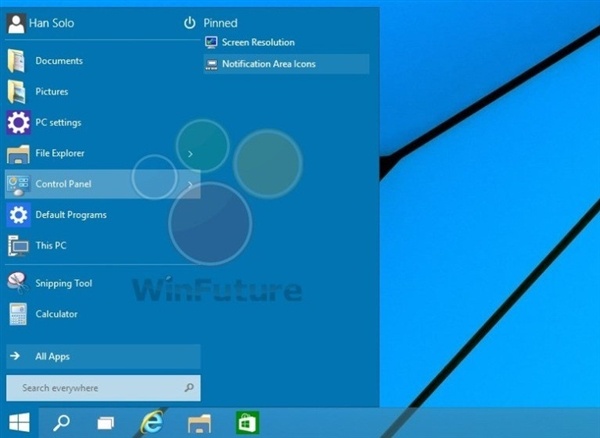The width and height of the screenshot is (600, 438).
Task: Click the Control Panel label
Action: tap(63, 184)
